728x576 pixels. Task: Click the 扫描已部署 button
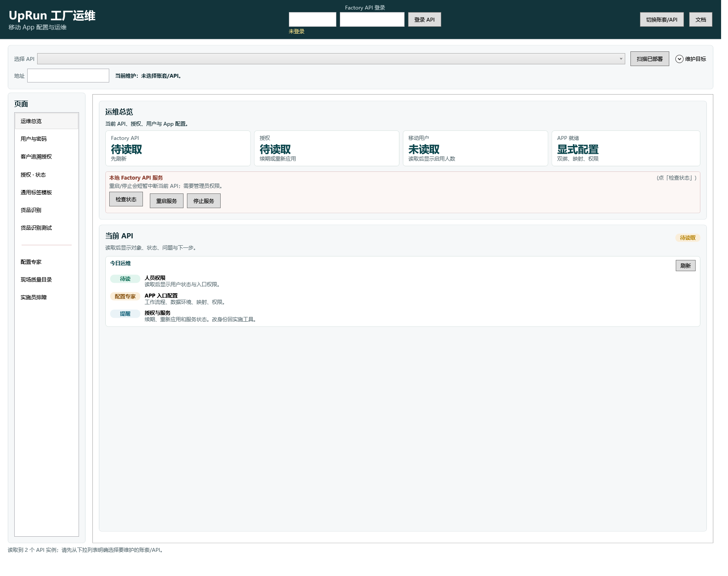point(649,59)
